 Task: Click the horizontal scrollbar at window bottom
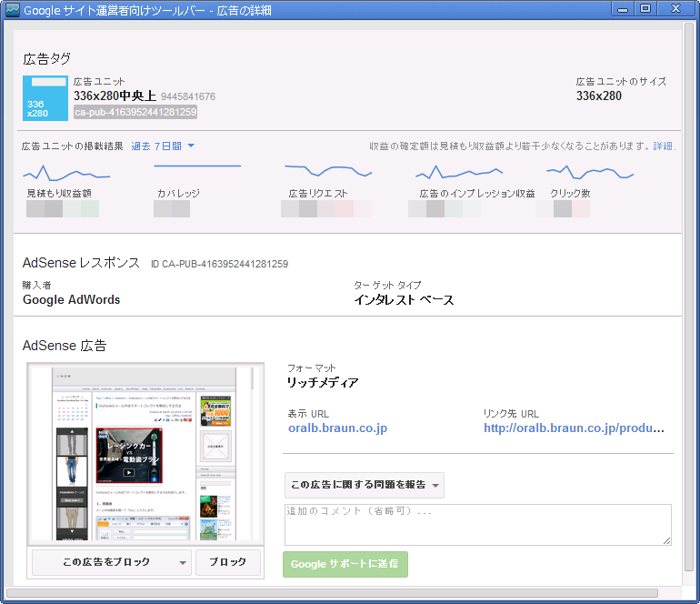[x=332, y=593]
